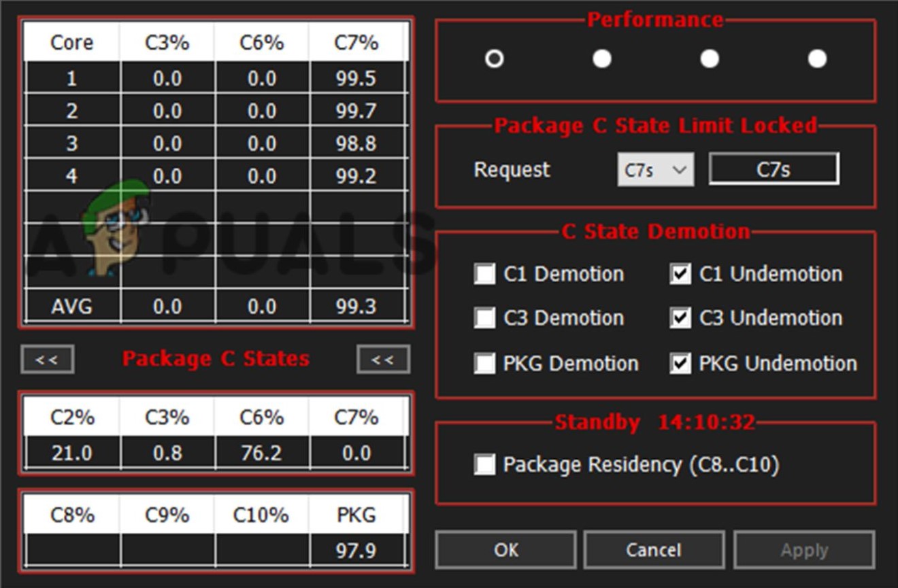Click the AVG row C3% value
Screen dimensions: 898x588
coord(167,307)
